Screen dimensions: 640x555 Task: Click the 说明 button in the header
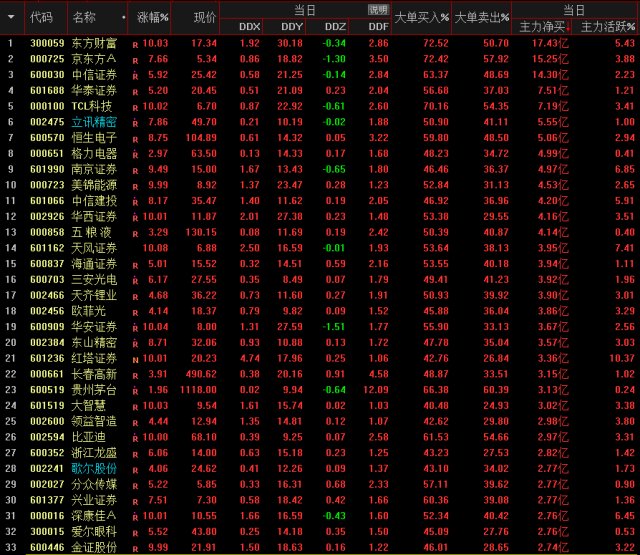pos(378,10)
